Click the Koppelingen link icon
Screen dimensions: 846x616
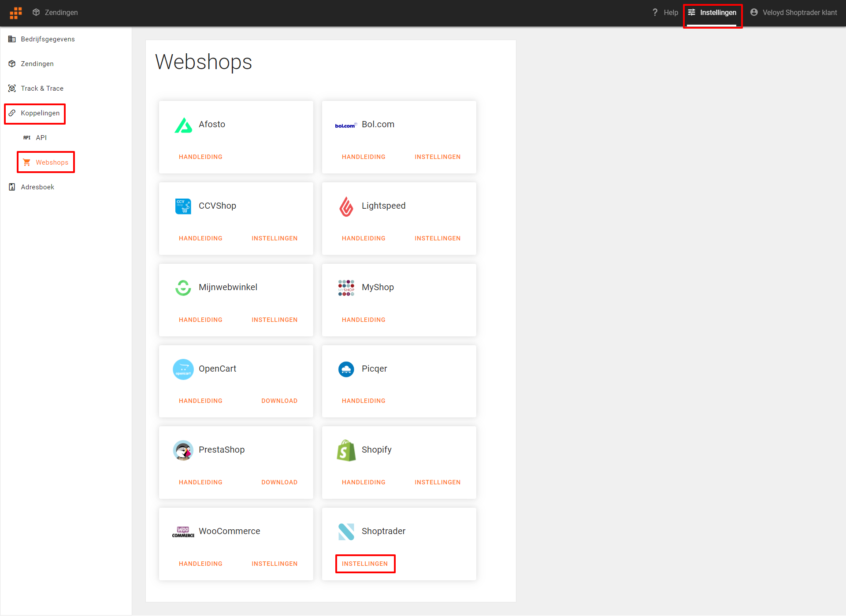pyautogui.click(x=12, y=113)
